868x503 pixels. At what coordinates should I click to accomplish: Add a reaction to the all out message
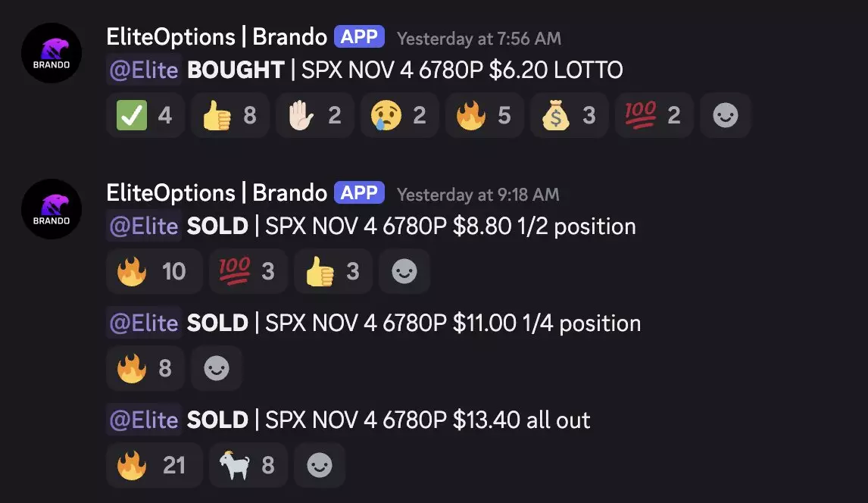[x=319, y=465]
